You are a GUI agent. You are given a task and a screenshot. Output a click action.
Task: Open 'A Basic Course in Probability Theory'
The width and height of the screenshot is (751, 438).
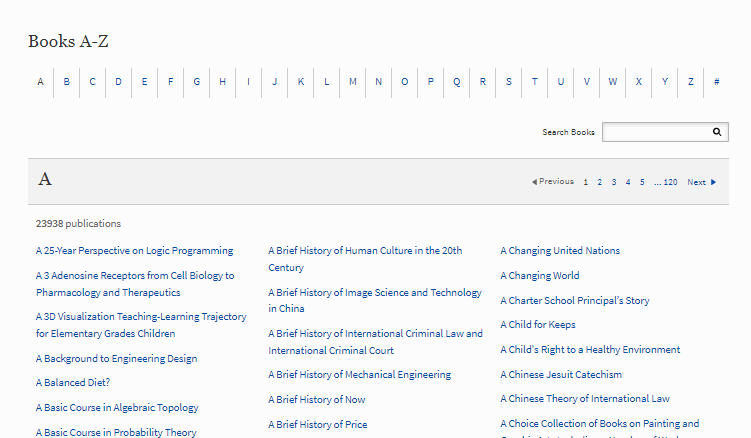pos(116,432)
